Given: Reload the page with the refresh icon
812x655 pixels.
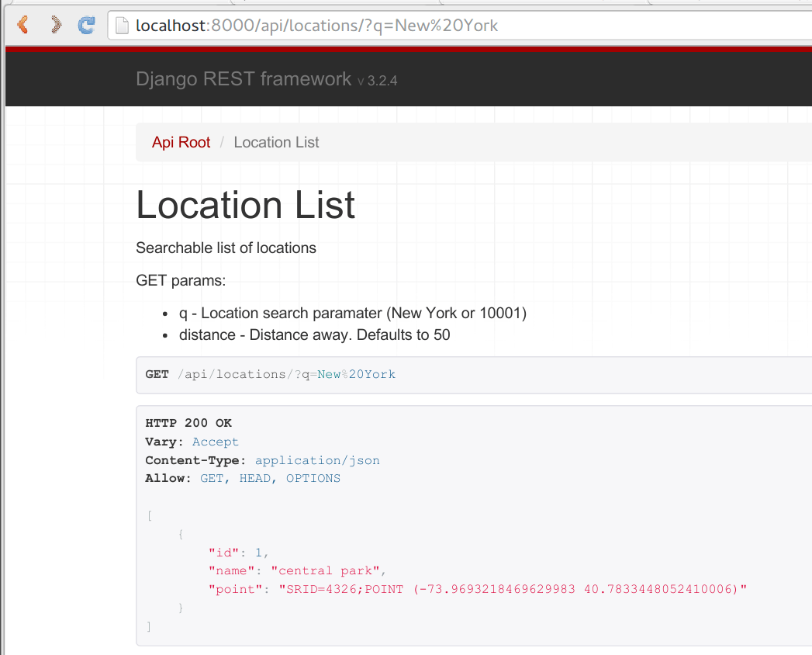Looking at the screenshot, I should (x=85, y=24).
